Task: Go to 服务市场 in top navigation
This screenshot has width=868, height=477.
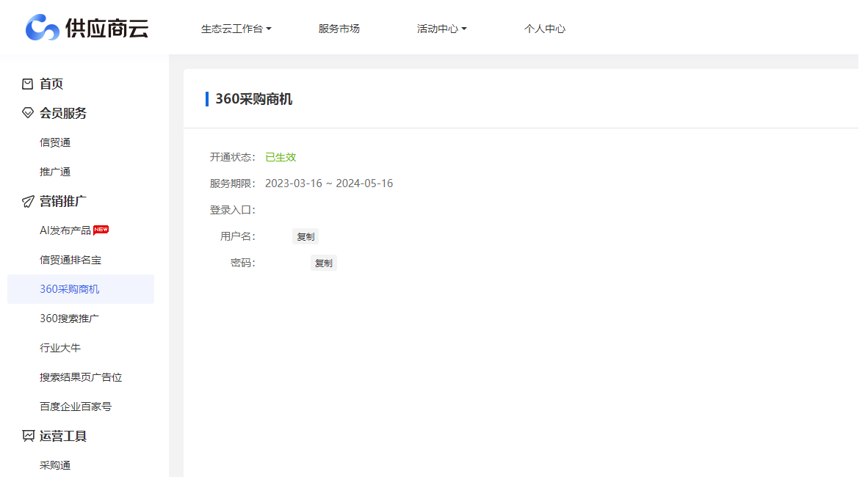Action: 339,29
